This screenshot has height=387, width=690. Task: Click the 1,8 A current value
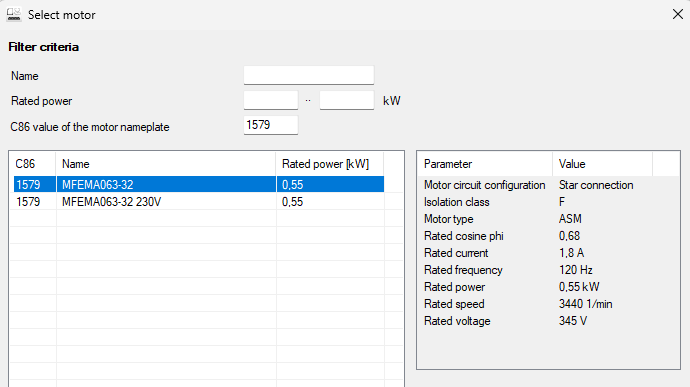click(571, 253)
